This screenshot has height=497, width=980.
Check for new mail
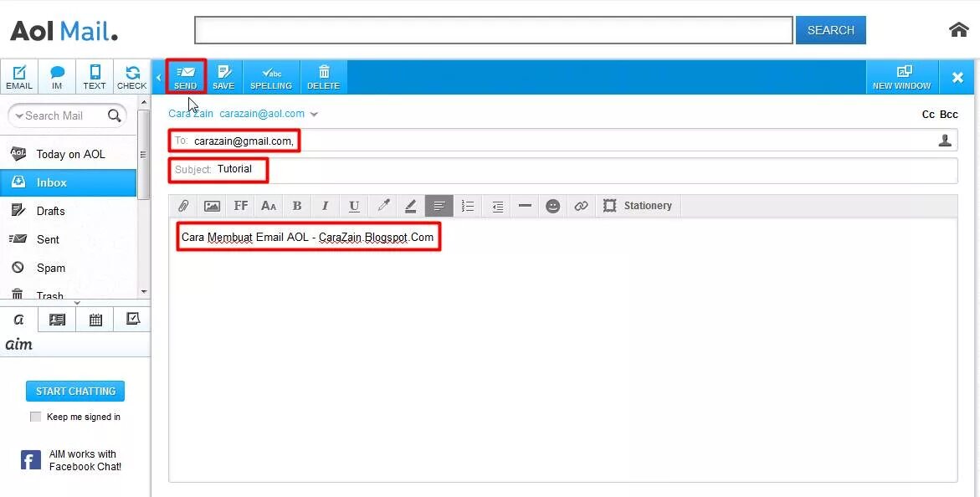(x=132, y=77)
